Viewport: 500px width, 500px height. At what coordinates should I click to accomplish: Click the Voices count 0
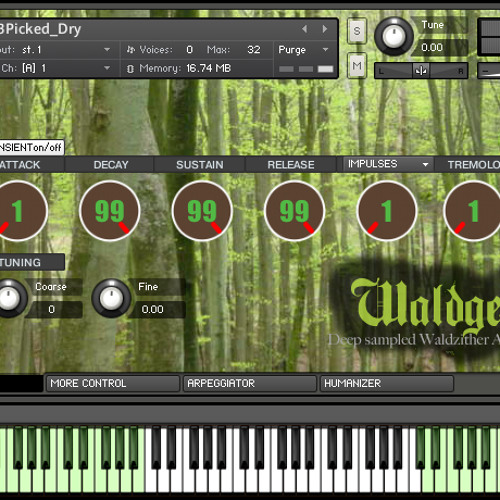click(x=189, y=50)
